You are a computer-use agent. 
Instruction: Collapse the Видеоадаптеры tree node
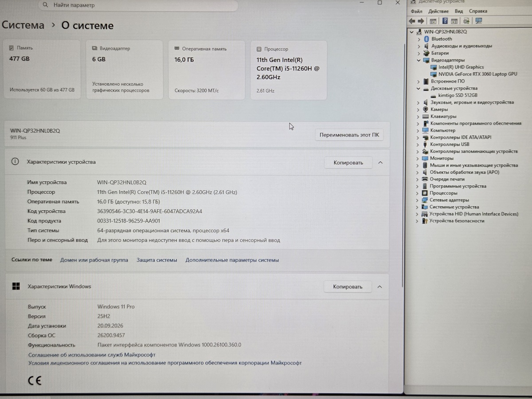419,60
